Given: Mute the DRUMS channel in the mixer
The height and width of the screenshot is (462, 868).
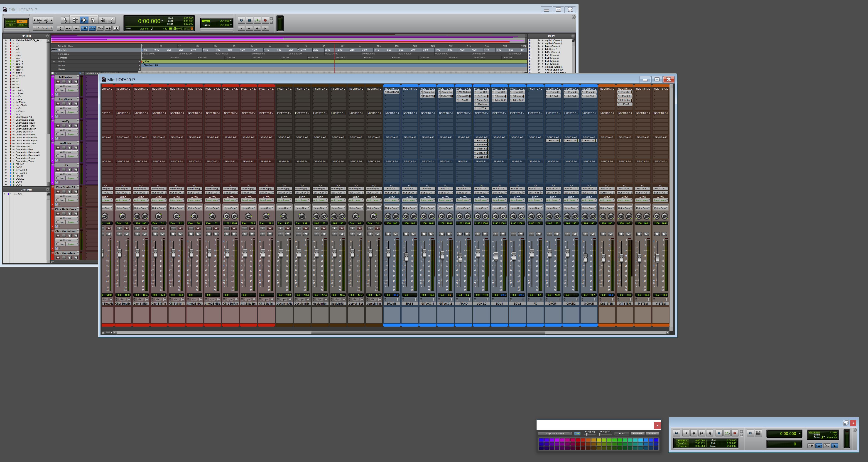Looking at the screenshot, I should click(x=395, y=234).
